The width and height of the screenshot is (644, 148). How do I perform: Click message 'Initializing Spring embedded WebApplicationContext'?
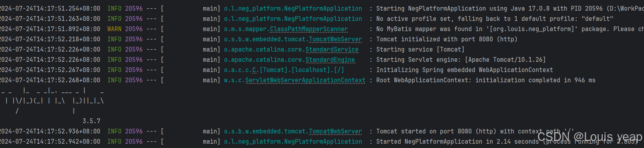tap(464, 70)
